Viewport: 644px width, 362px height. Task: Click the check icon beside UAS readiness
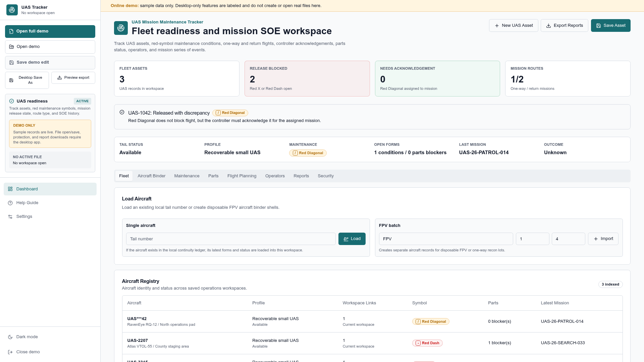tap(11, 101)
